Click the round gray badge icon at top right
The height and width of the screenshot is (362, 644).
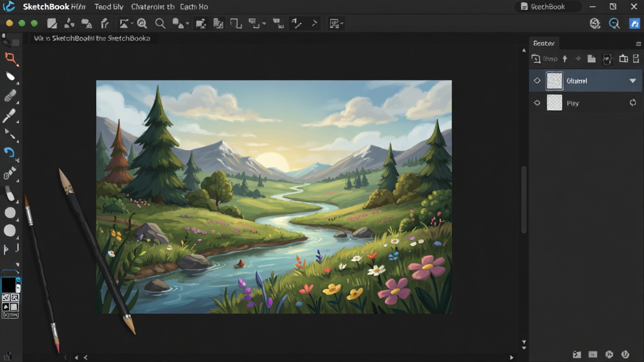click(595, 23)
